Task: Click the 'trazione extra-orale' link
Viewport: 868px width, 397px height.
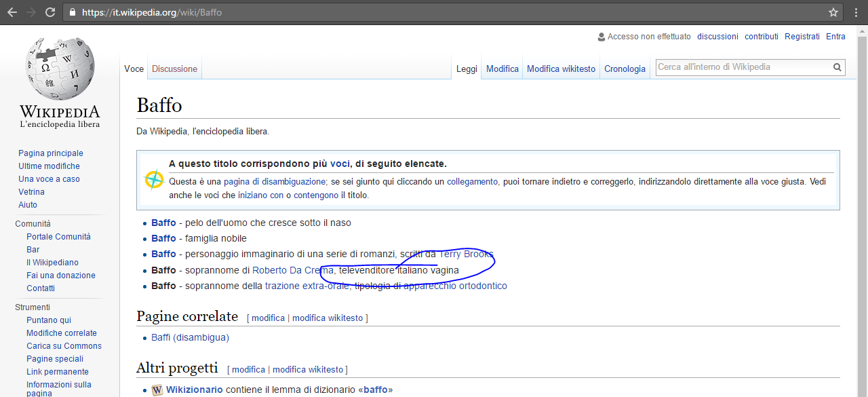Action: 307,286
